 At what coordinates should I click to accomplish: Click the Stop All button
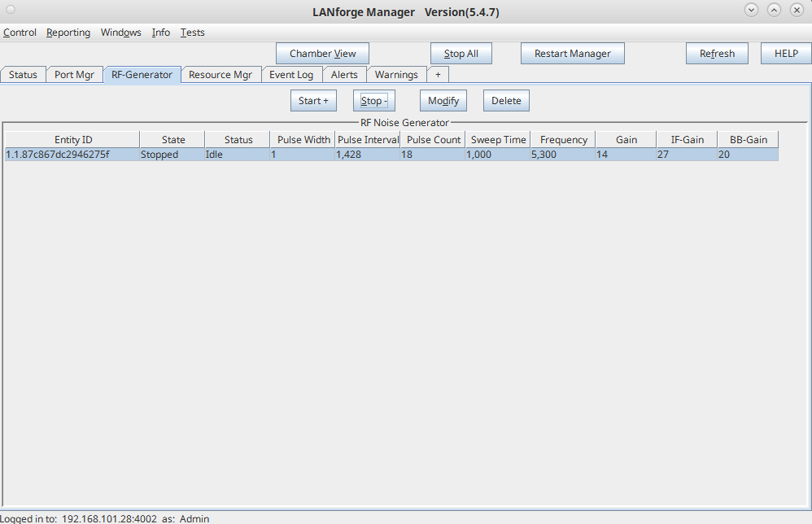click(461, 54)
